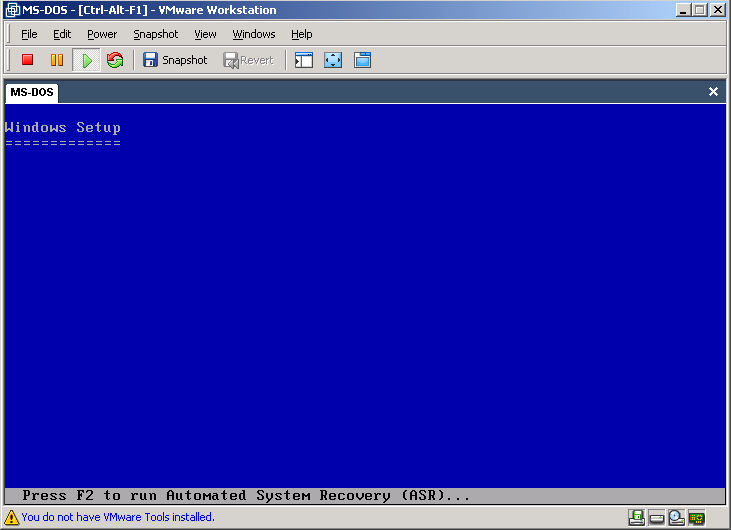Open the Edit menu

point(62,34)
